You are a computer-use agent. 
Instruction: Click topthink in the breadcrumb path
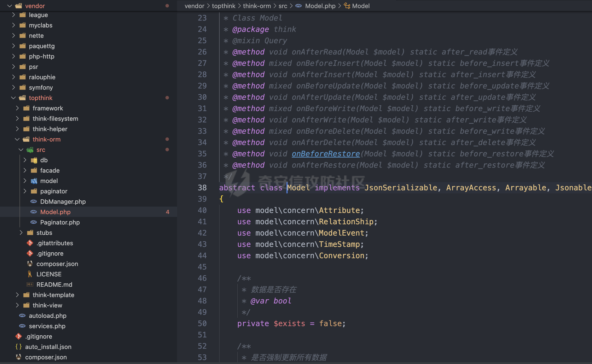tap(224, 6)
